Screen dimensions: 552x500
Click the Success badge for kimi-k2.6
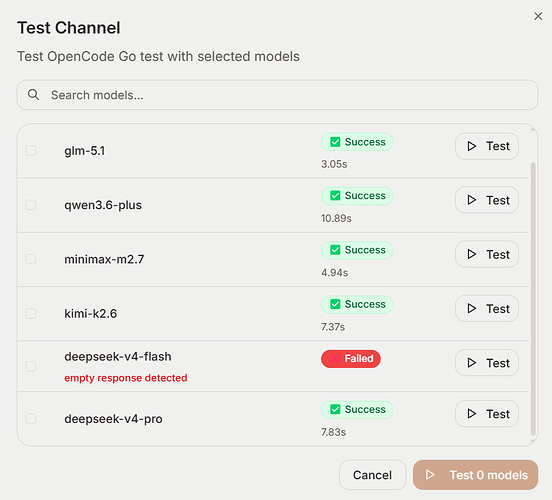(357, 304)
